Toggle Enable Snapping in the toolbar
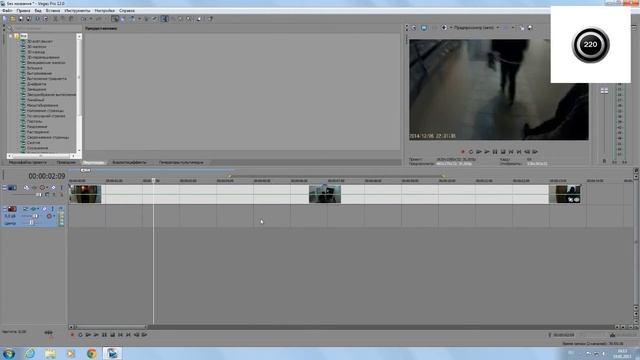Viewport: 640px width, 360px height. point(115,19)
